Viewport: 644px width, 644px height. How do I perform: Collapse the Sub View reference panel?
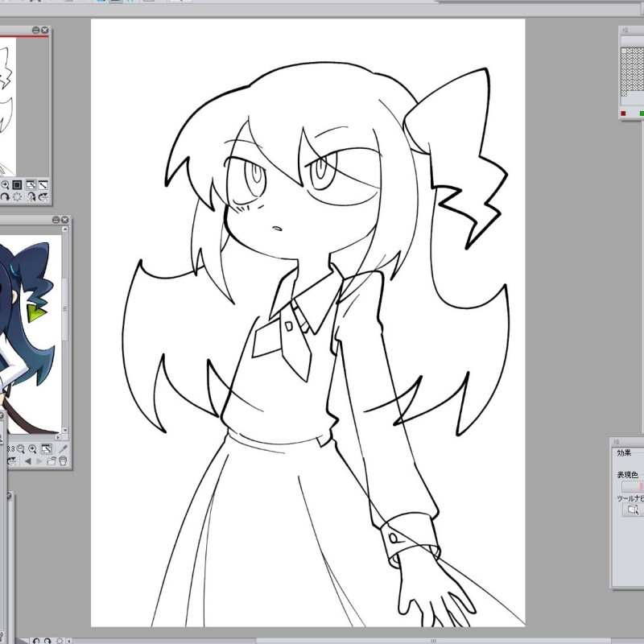(x=56, y=220)
